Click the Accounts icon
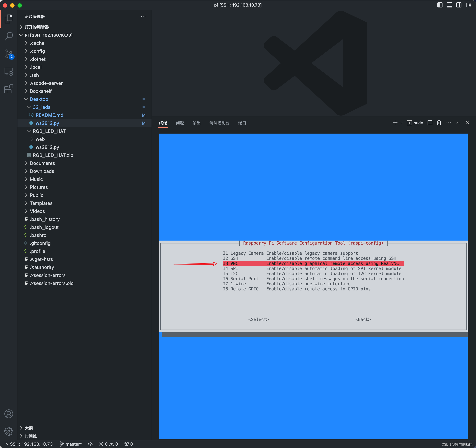 9,414
